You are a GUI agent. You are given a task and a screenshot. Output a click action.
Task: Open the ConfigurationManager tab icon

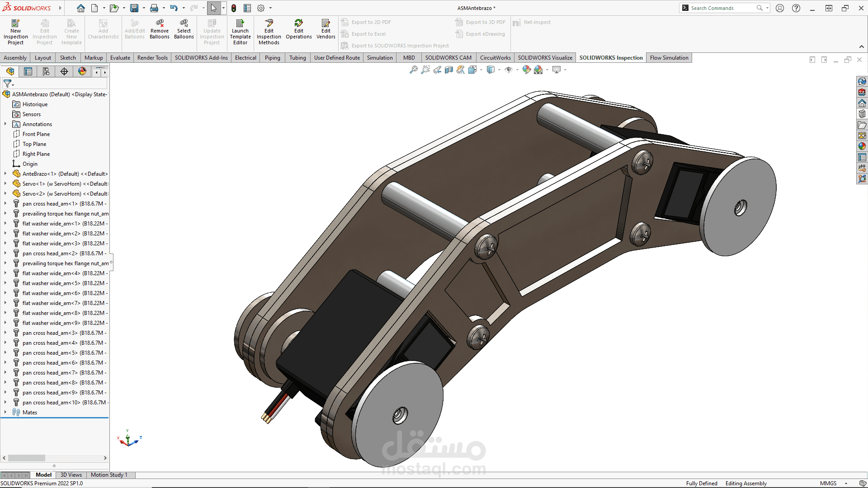(x=46, y=71)
